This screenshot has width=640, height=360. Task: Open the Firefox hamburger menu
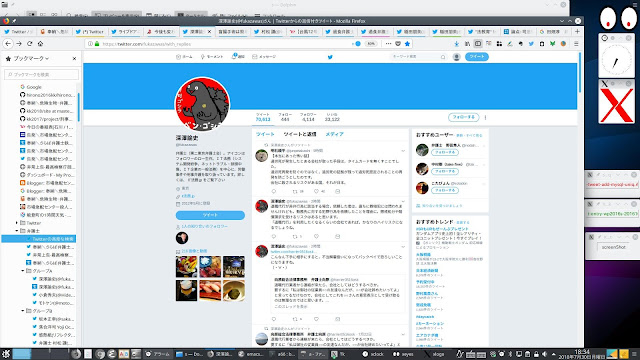coord(576,44)
